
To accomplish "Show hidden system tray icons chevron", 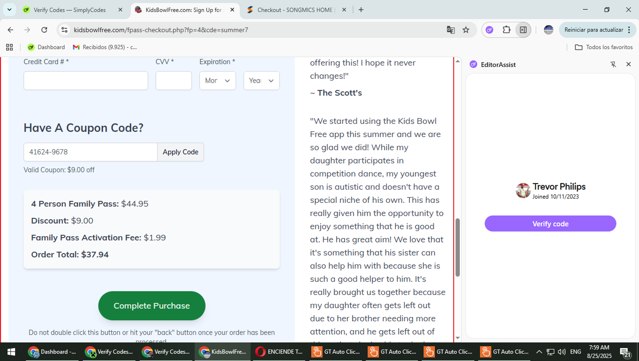I will tap(539, 352).
